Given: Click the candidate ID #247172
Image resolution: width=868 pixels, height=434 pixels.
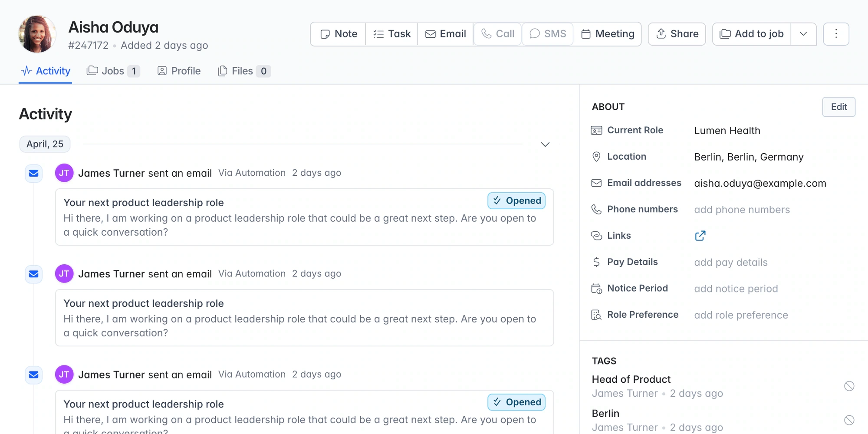Looking at the screenshot, I should point(88,45).
